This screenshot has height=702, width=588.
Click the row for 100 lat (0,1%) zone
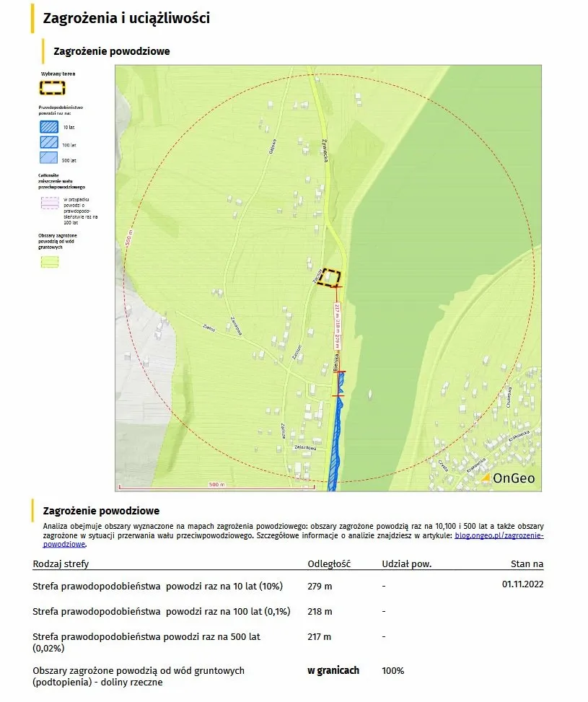pos(288,611)
